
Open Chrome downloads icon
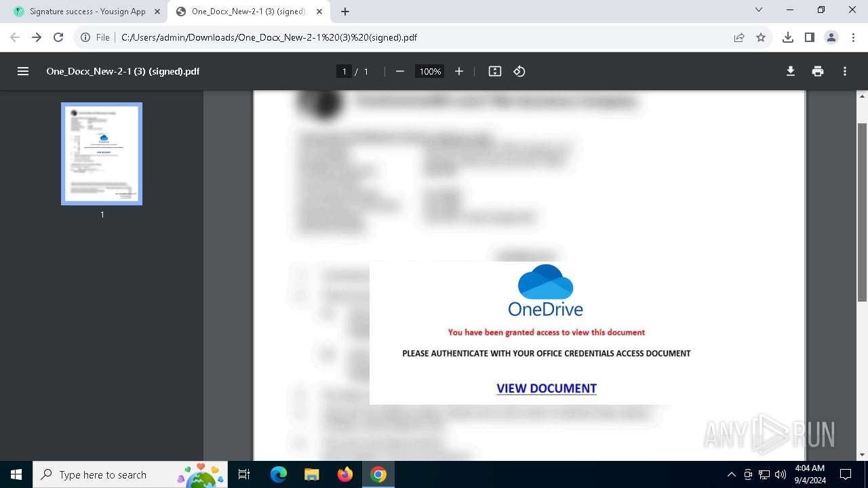coord(788,37)
